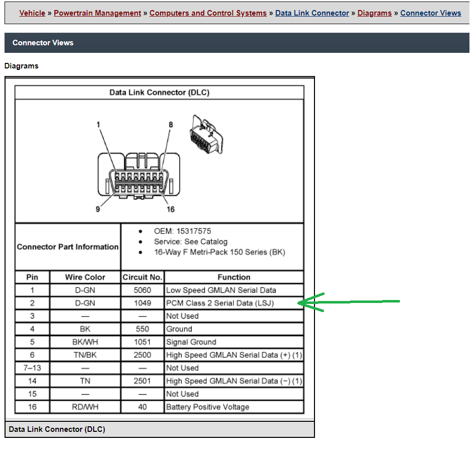Click the RD/WH wire color cell
This screenshot has width=476, height=455.
click(x=85, y=407)
